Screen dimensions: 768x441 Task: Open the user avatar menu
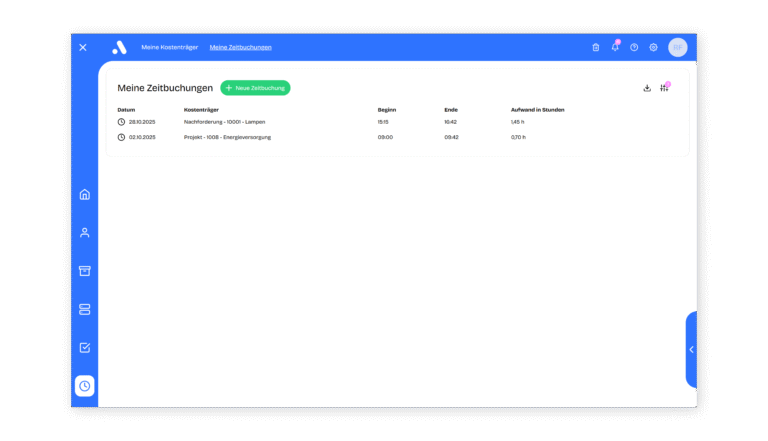678,47
